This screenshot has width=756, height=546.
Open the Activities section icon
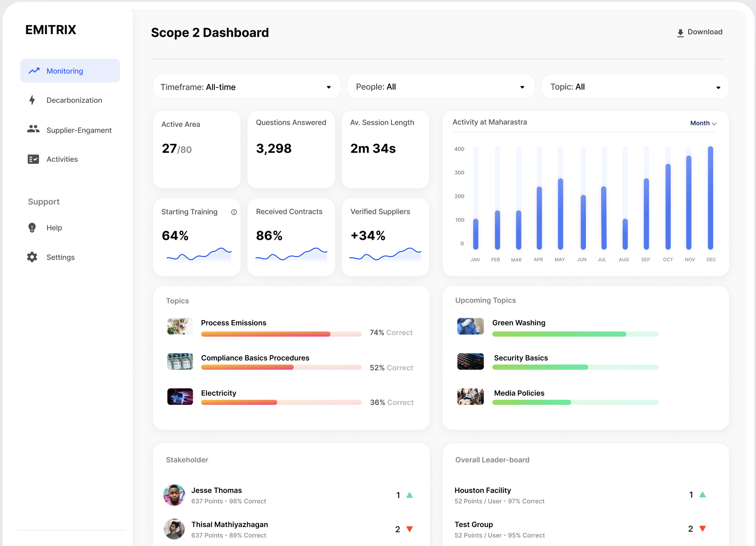click(x=33, y=159)
